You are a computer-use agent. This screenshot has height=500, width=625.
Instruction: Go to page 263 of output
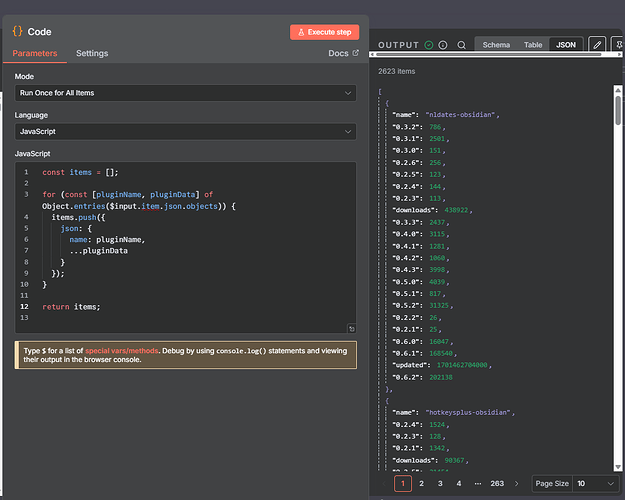click(497, 483)
